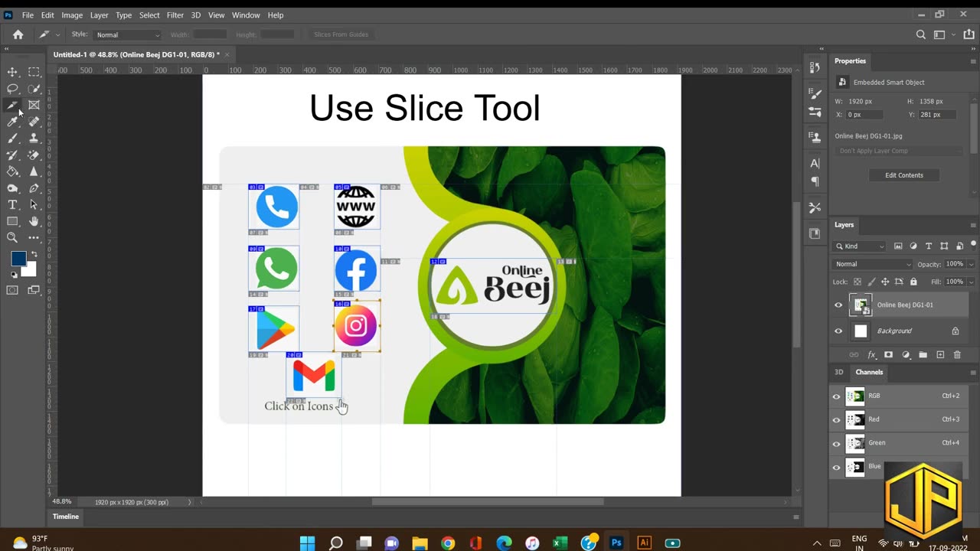Viewport: 980px width, 551px height.
Task: Open the Window menu
Action: coord(246,15)
